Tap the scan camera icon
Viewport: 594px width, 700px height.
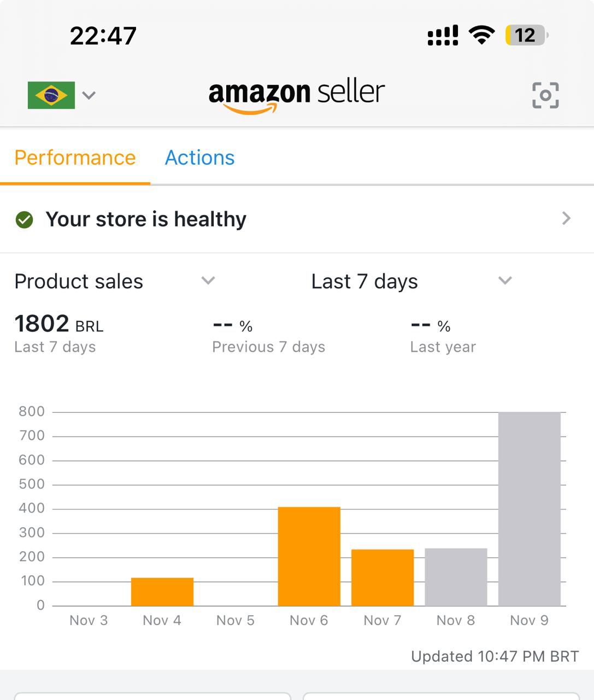[545, 95]
